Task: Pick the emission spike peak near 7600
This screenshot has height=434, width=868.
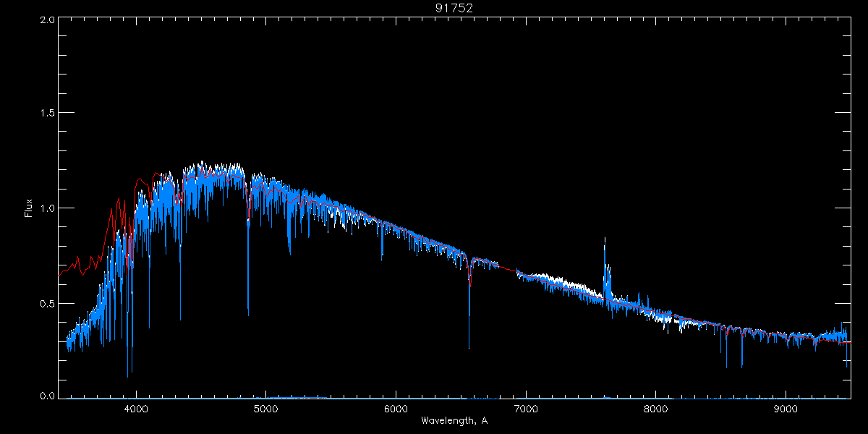Action: tap(605, 239)
